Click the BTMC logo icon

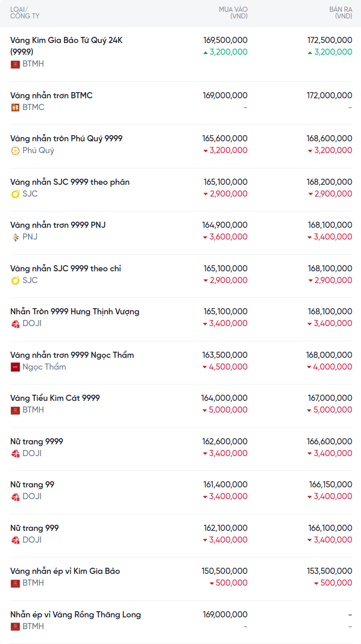(x=15, y=108)
